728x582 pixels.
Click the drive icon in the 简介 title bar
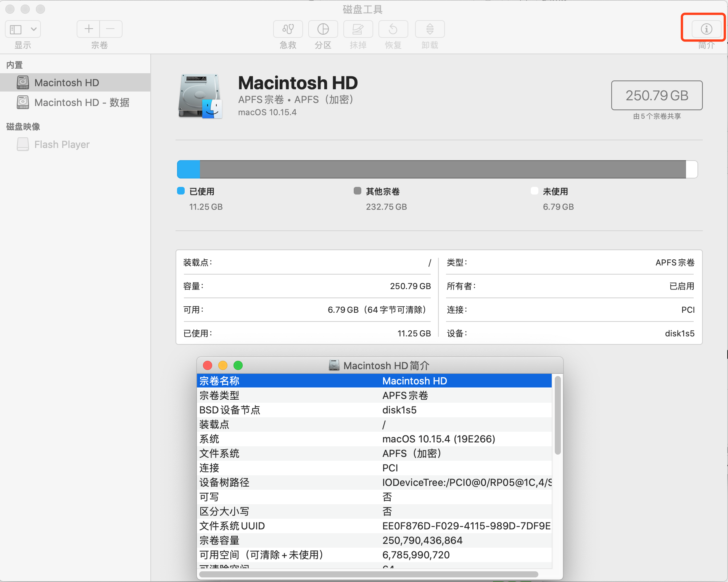[334, 365]
